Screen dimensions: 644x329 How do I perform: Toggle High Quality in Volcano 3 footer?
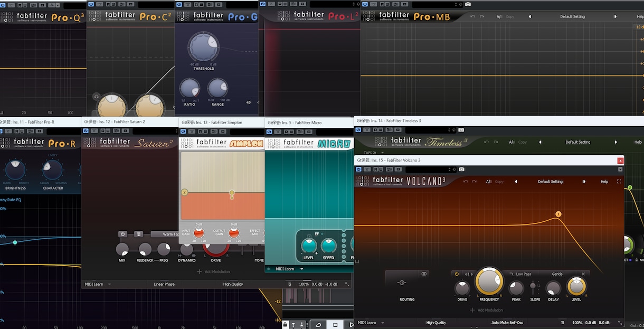436,322
